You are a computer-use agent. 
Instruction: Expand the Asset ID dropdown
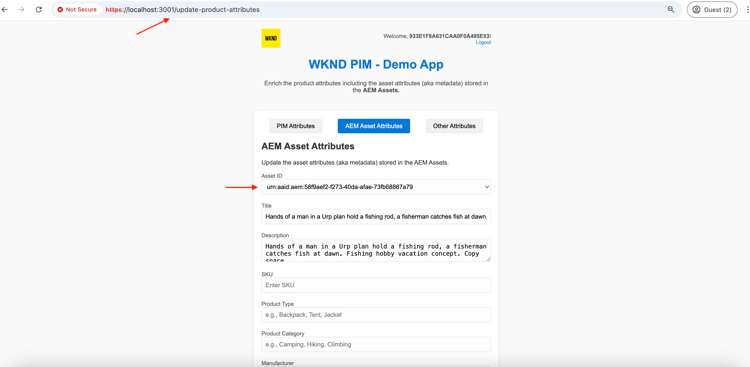coord(376,187)
